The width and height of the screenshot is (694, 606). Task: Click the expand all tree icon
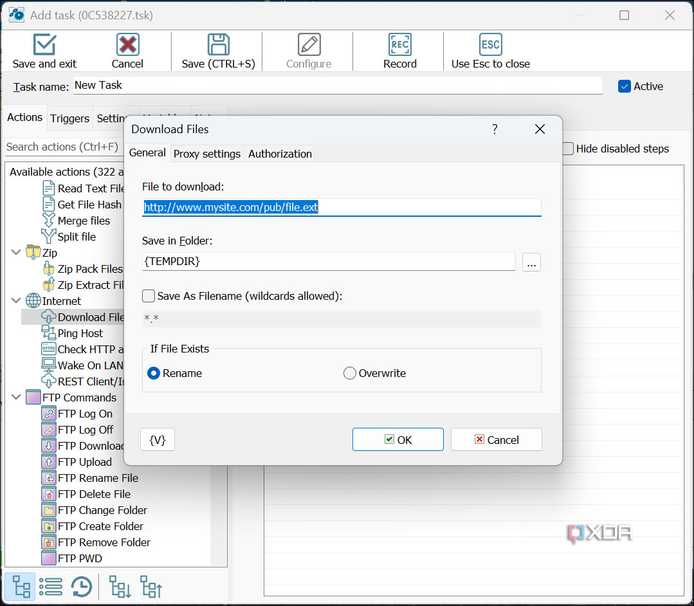(x=120, y=587)
